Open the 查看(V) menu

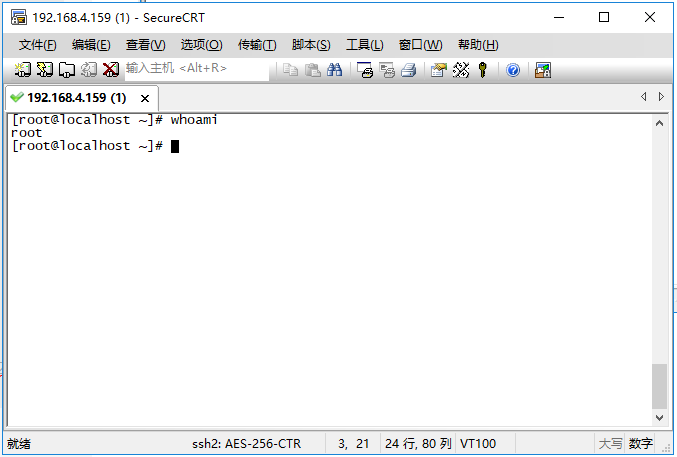point(146,45)
